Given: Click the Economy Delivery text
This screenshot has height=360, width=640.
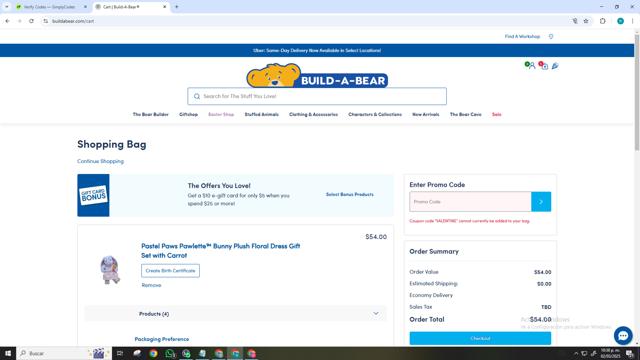Looking at the screenshot, I should (431, 295).
